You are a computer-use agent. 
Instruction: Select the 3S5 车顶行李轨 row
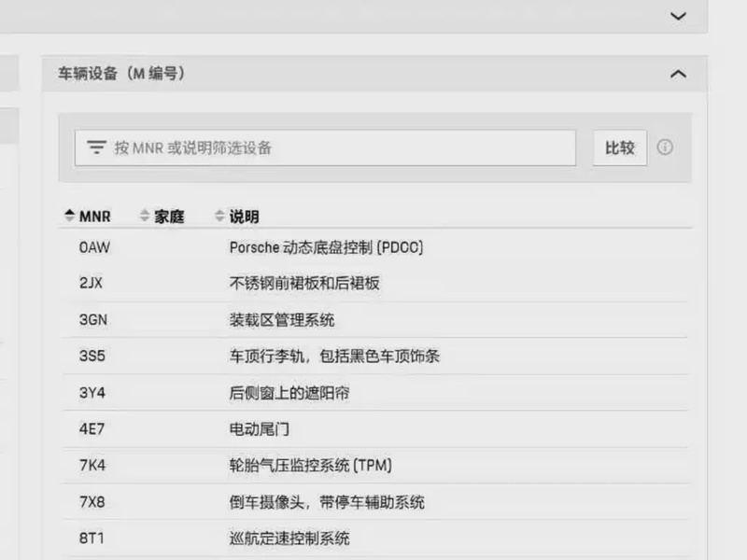click(x=373, y=357)
